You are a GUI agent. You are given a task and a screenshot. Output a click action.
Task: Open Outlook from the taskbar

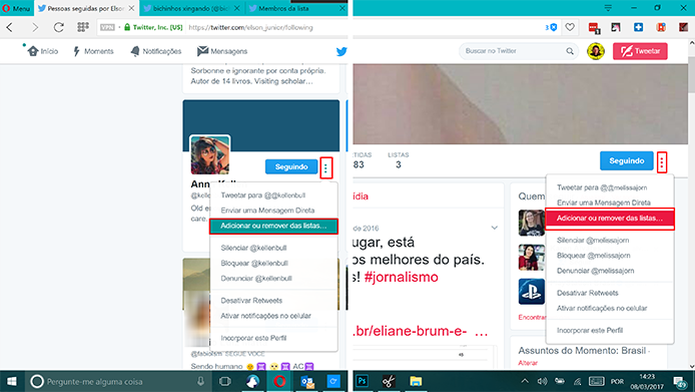307,381
